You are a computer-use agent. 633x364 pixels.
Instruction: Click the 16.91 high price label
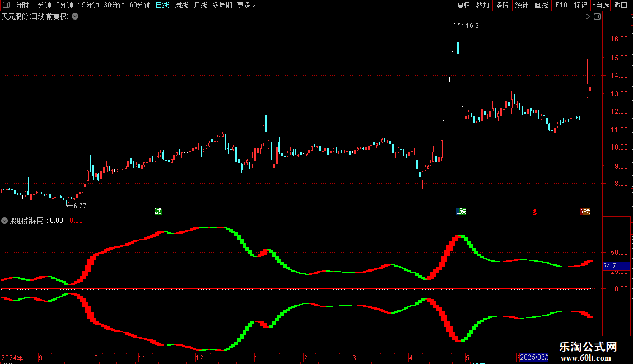(x=473, y=25)
